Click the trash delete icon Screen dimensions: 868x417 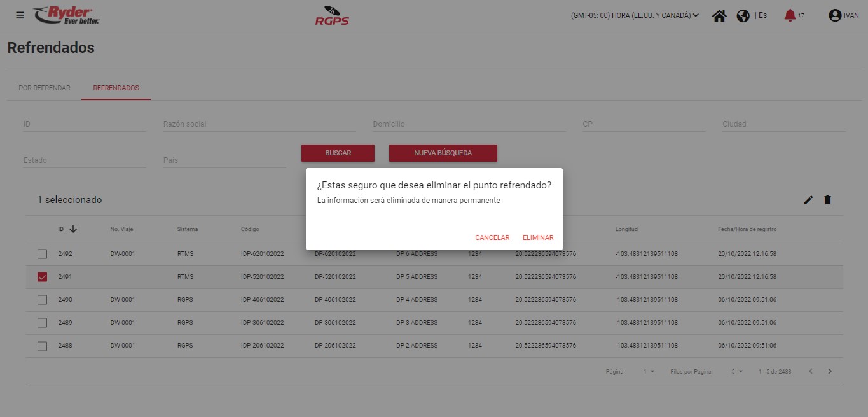click(827, 200)
